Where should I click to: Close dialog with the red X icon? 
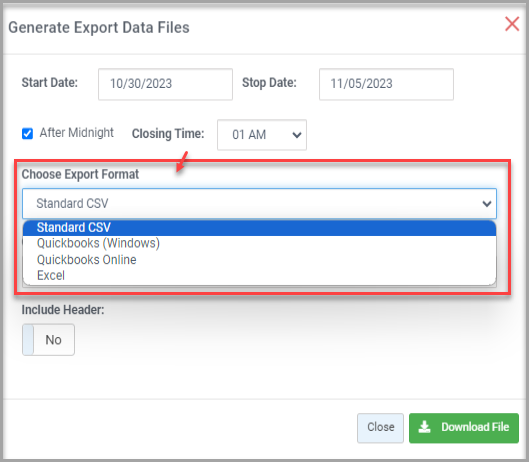tap(512, 24)
